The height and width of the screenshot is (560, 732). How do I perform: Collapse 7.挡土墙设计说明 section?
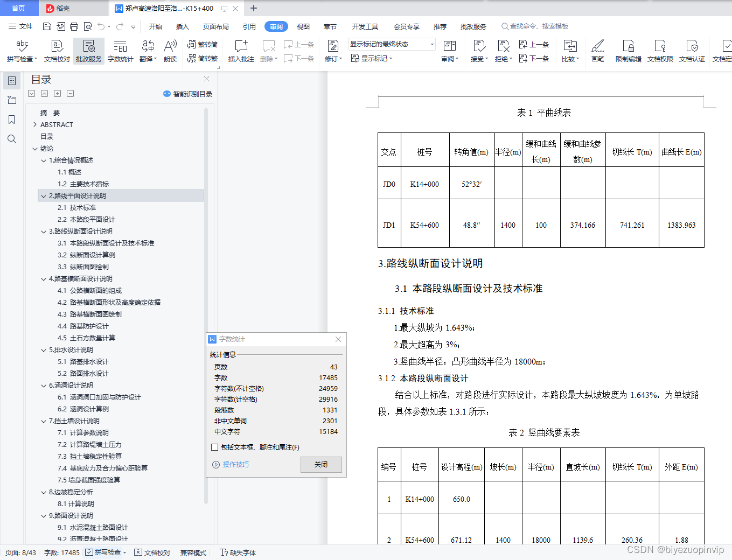[44, 421]
